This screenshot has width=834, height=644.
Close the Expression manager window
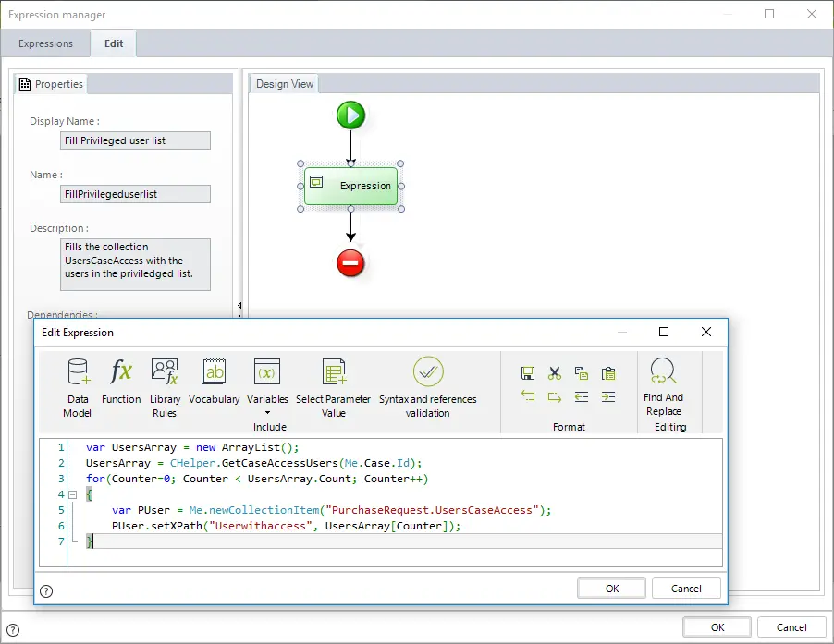click(812, 14)
